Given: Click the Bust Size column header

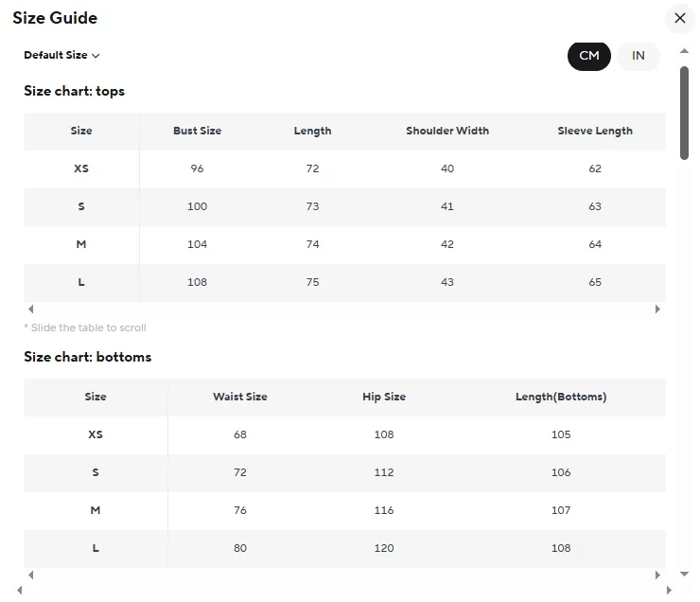Looking at the screenshot, I should click(197, 131).
